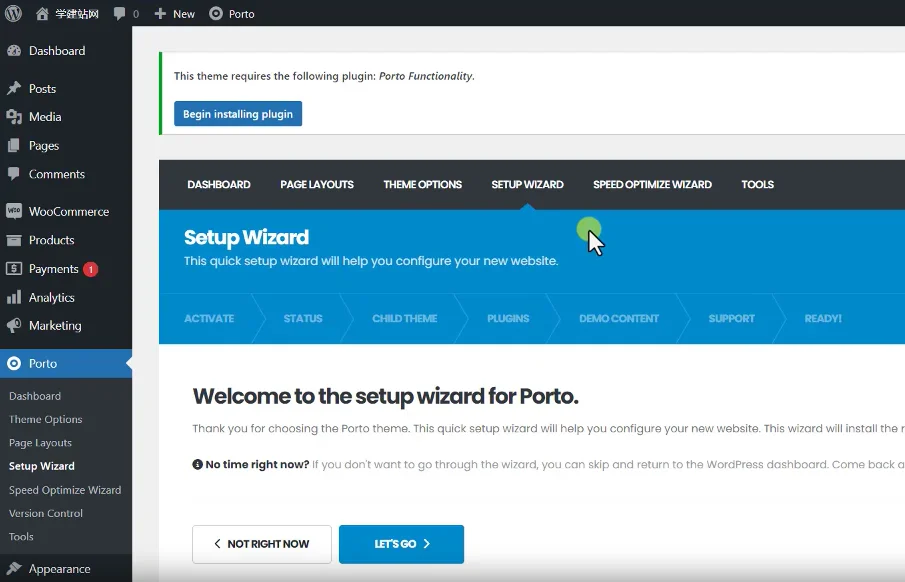
Task: Select the SETUP WIZARD tab
Action: click(528, 184)
